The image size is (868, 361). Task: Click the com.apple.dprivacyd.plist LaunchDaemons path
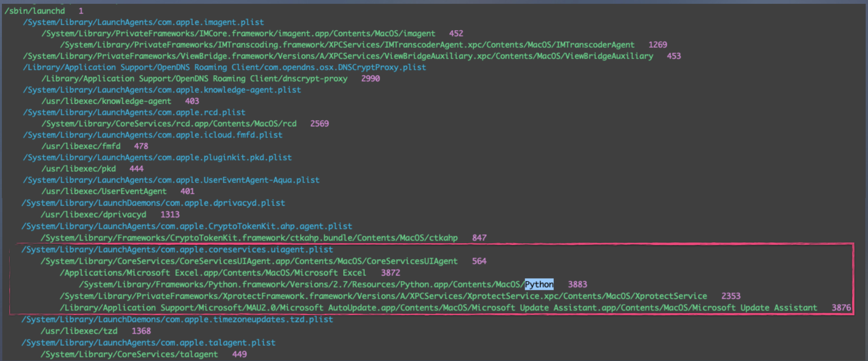(153, 203)
